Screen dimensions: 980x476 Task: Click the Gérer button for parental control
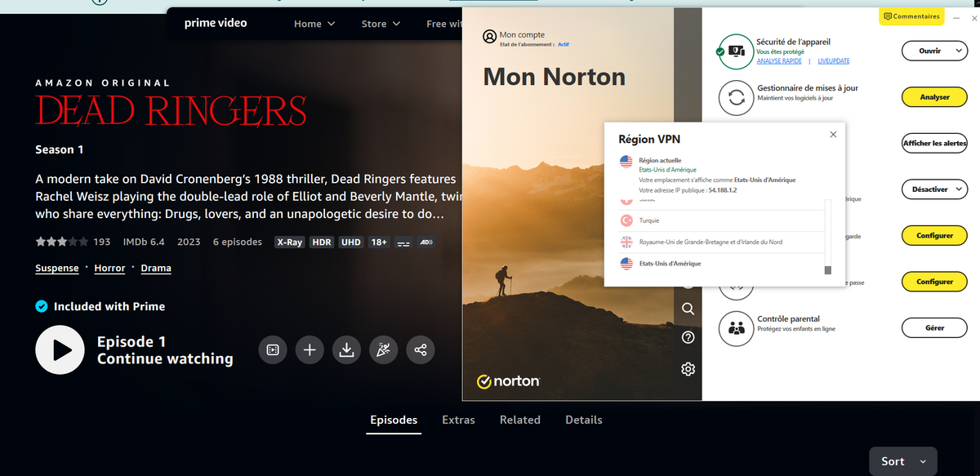coord(934,328)
